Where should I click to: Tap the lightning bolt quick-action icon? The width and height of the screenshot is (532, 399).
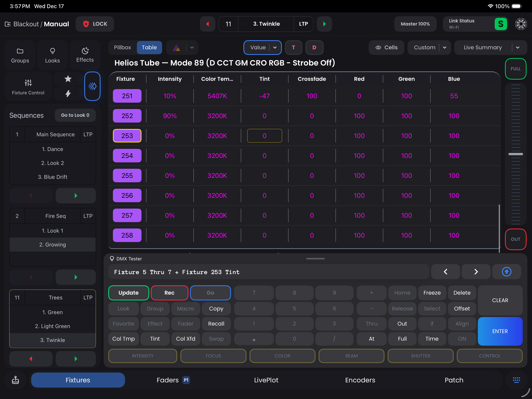click(x=68, y=94)
